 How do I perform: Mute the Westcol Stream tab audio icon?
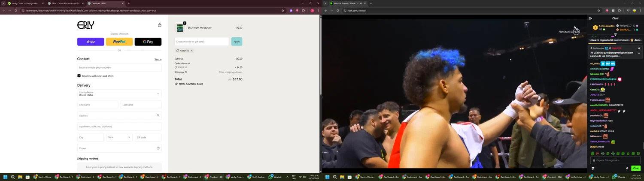coord(361,3)
